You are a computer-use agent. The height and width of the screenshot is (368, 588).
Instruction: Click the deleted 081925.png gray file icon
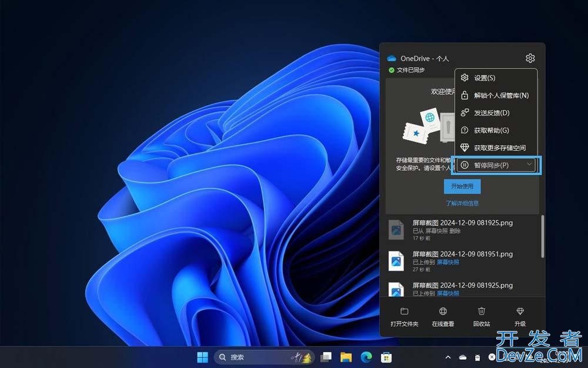tap(396, 230)
